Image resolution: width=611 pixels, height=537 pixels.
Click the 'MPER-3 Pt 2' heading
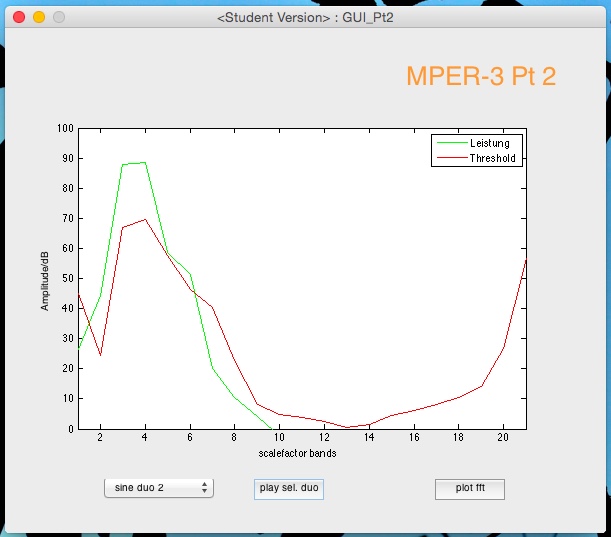(x=481, y=76)
